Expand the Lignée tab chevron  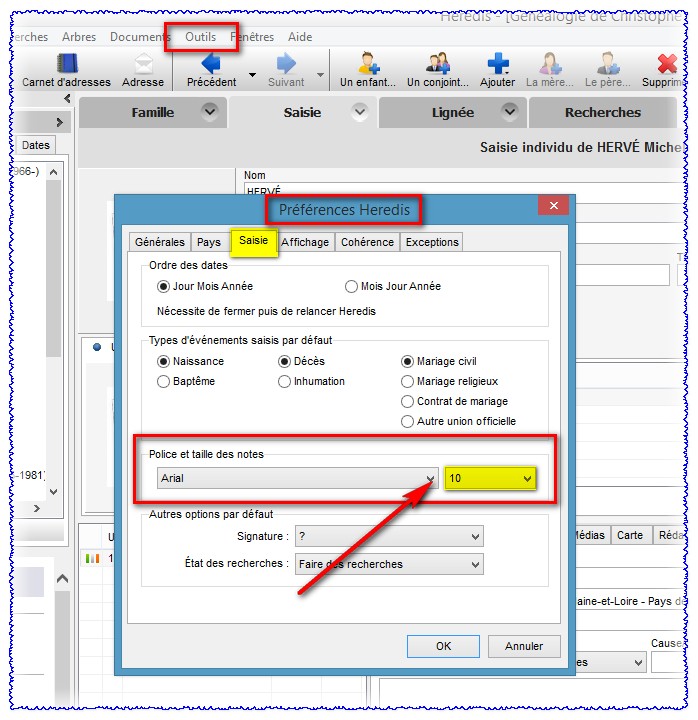coord(510,112)
